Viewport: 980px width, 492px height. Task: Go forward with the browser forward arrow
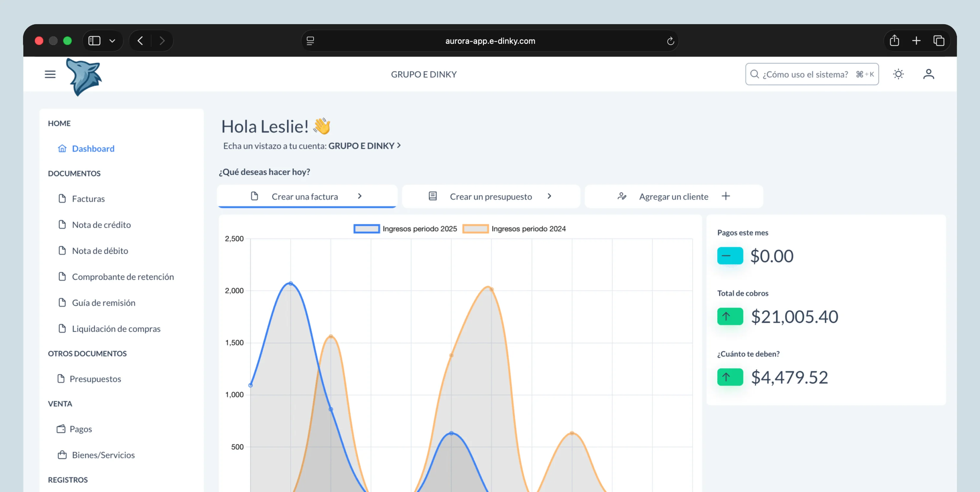tap(162, 41)
